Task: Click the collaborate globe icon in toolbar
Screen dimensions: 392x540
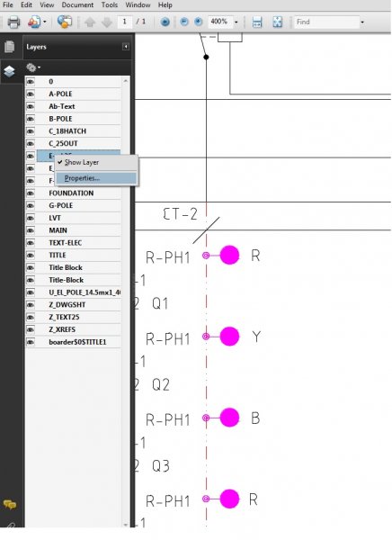Action: (x=65, y=22)
